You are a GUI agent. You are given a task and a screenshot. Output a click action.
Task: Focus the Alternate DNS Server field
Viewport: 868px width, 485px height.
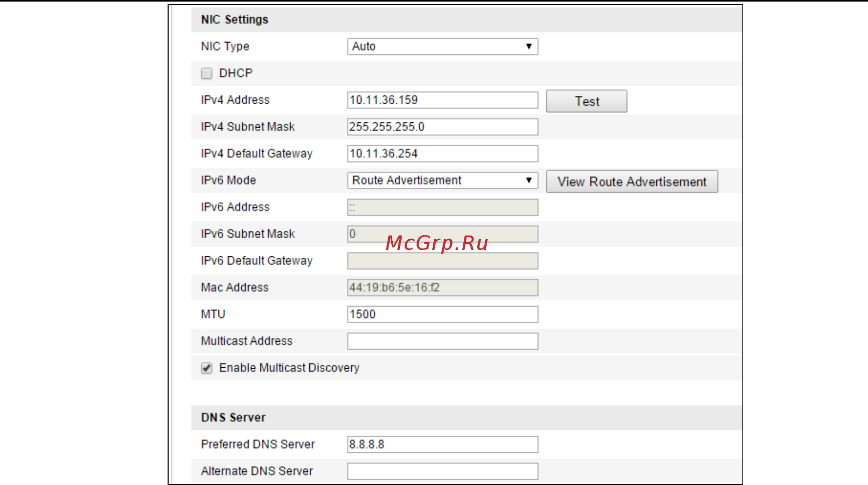pyautogui.click(x=443, y=472)
